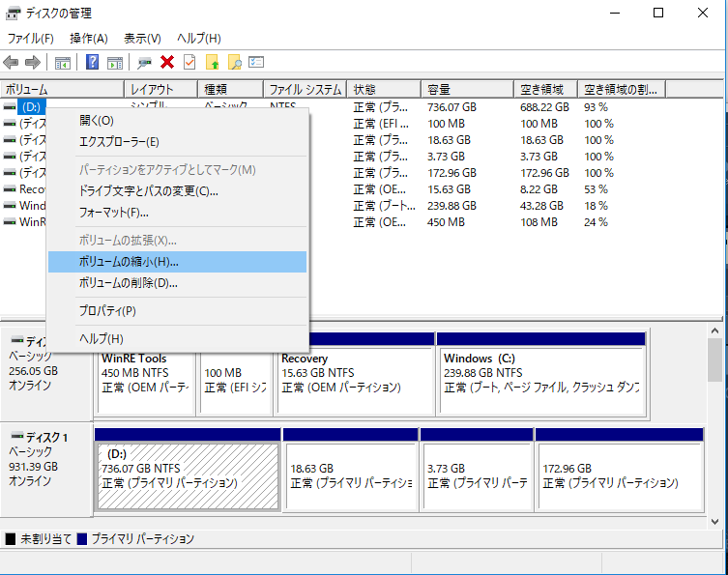Open the ファイル(F) menu

click(x=31, y=38)
